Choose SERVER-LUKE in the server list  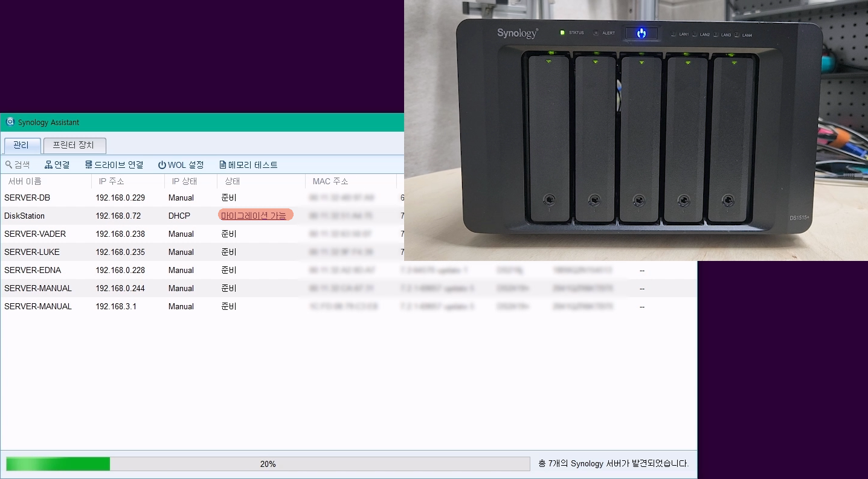click(32, 252)
